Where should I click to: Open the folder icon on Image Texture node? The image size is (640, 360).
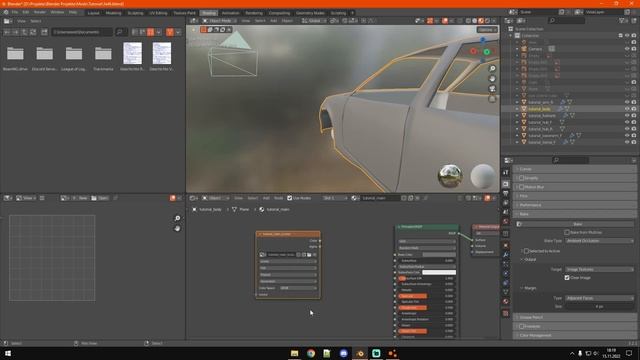pyautogui.click(x=309, y=255)
